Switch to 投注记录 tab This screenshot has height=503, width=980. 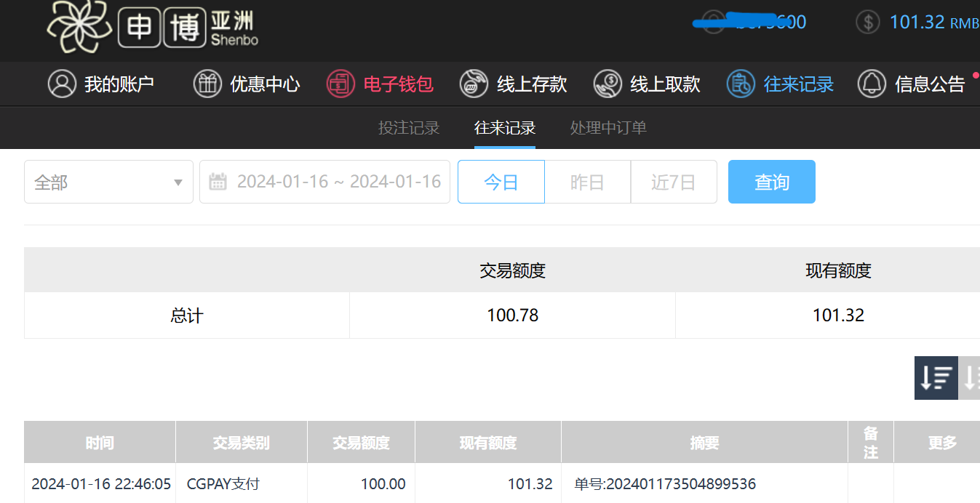pyautogui.click(x=409, y=128)
